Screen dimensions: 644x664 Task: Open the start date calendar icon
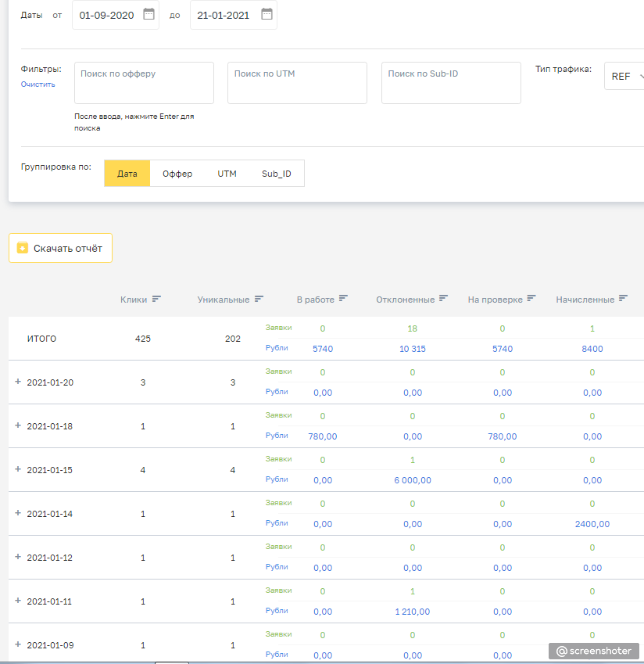point(148,15)
